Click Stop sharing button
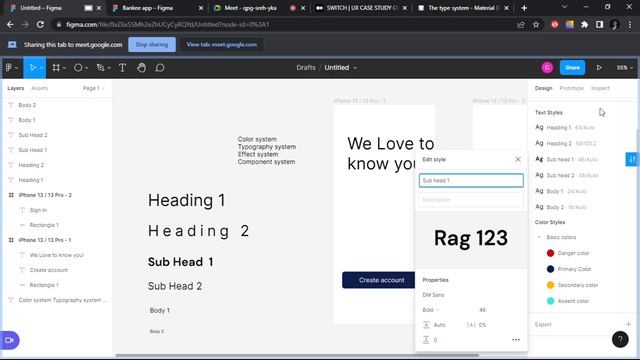 [152, 44]
